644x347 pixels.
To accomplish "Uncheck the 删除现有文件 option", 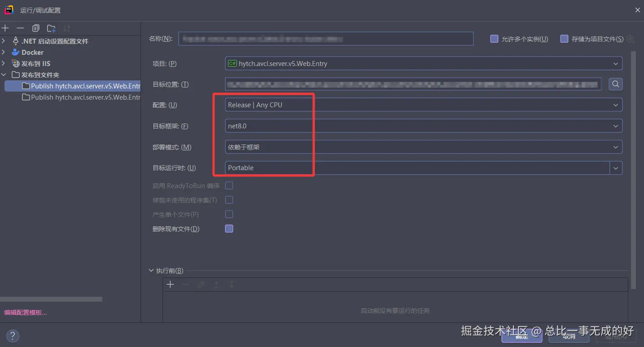I will pos(229,228).
